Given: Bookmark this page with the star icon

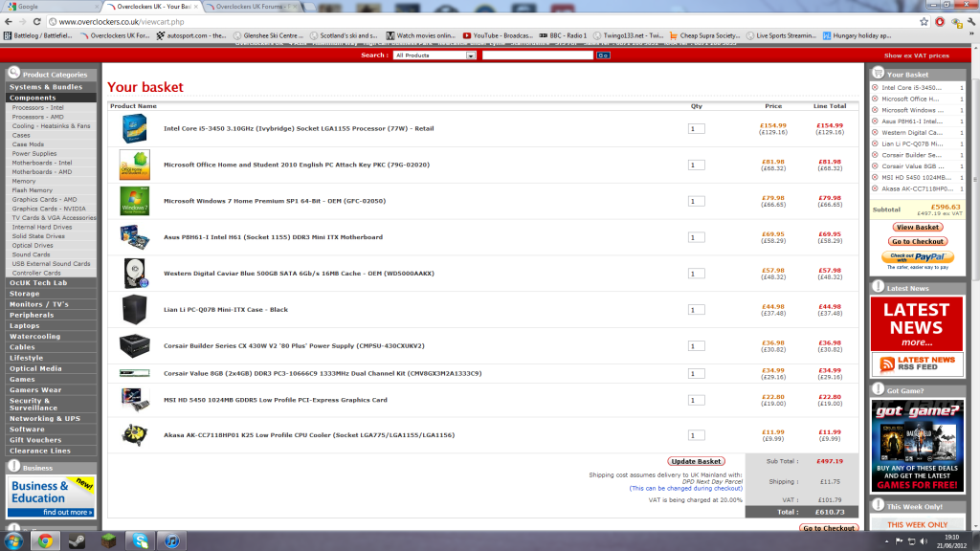Looking at the screenshot, I should pos(924,22).
